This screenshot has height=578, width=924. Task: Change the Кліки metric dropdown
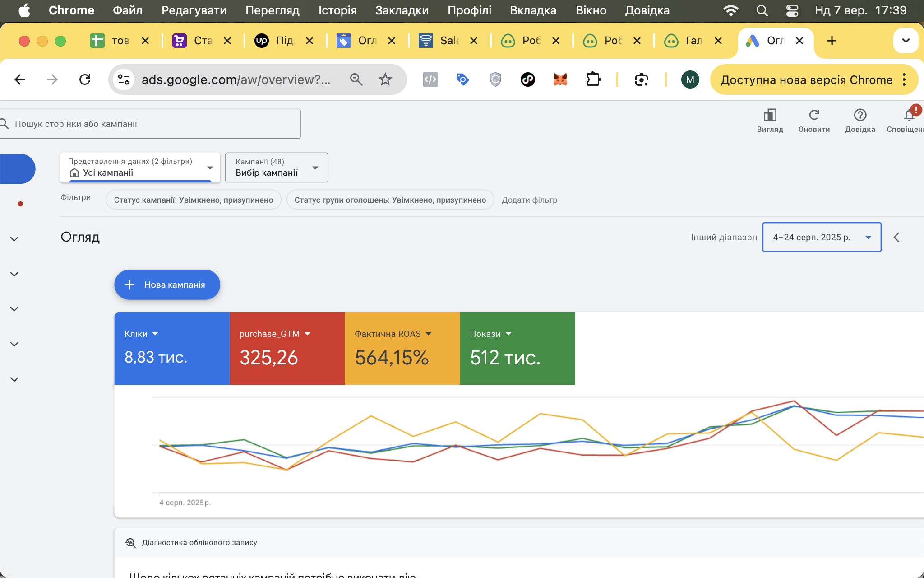point(142,334)
